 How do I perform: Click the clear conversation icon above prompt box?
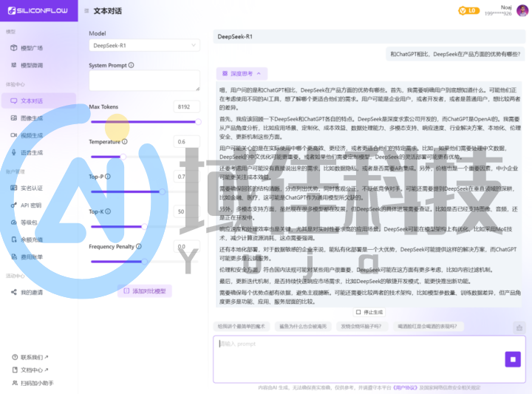coord(519,327)
